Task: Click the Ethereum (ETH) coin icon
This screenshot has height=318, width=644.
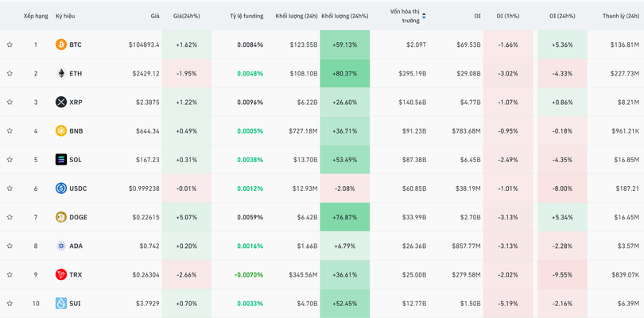Action: (x=61, y=73)
